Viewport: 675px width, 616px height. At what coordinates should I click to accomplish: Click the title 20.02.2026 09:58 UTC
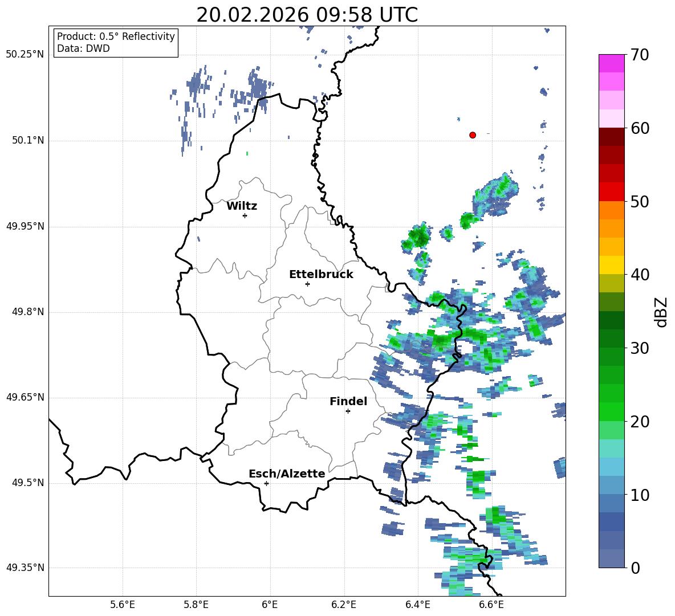click(307, 15)
